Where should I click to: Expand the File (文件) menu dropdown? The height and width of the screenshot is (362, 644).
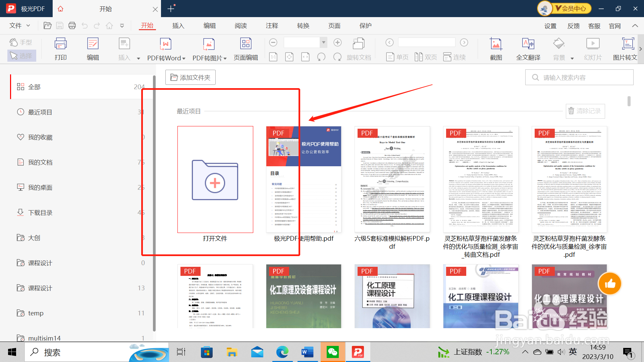click(x=19, y=26)
